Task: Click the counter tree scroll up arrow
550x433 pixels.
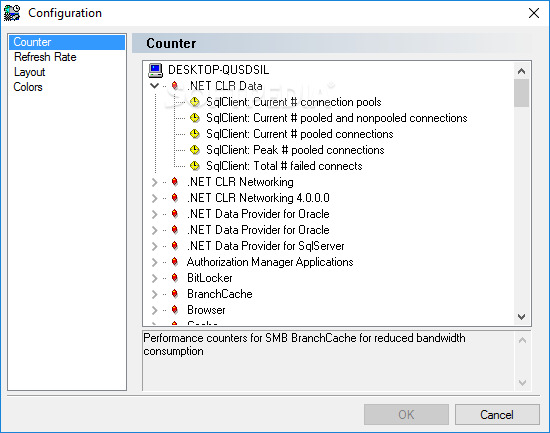Action: [x=522, y=71]
